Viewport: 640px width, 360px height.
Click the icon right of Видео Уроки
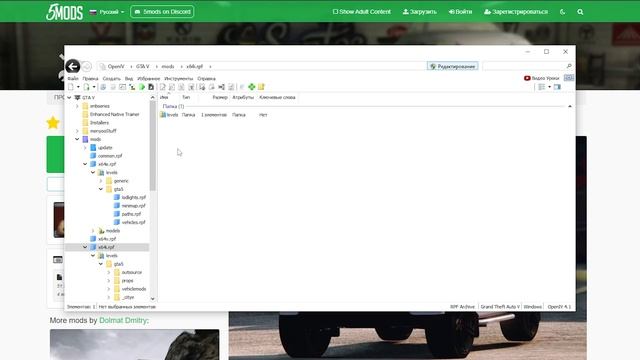pyautogui.click(x=569, y=78)
